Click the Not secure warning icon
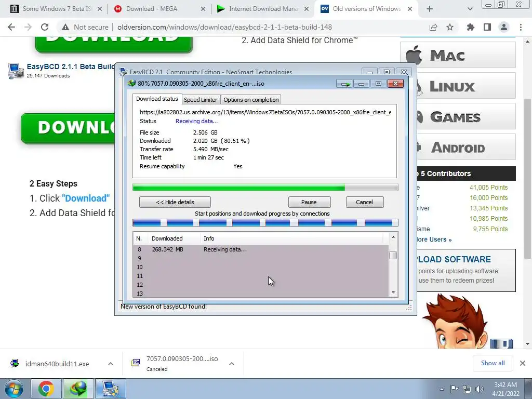 65,27
